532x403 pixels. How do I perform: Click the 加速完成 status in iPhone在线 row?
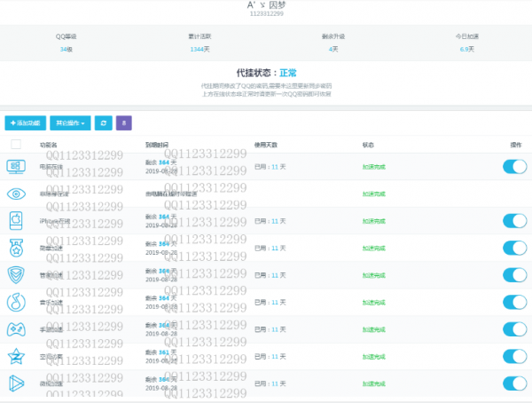(x=374, y=221)
